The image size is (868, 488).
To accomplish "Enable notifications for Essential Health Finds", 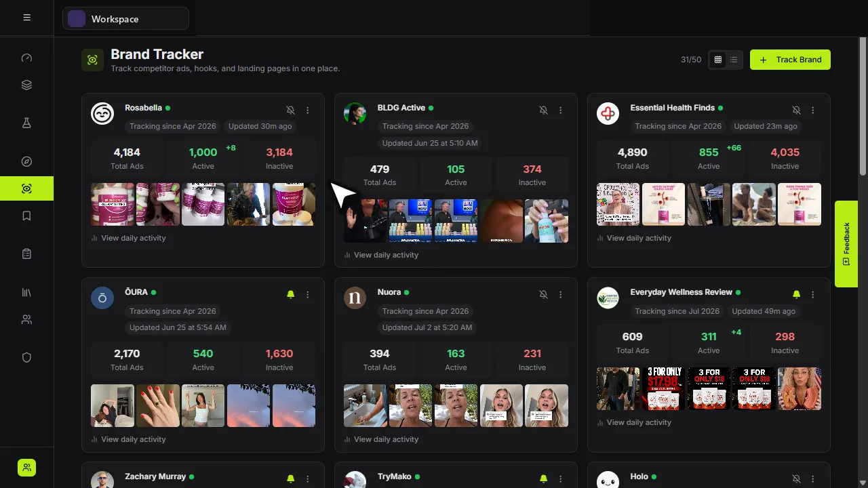I will (x=796, y=110).
